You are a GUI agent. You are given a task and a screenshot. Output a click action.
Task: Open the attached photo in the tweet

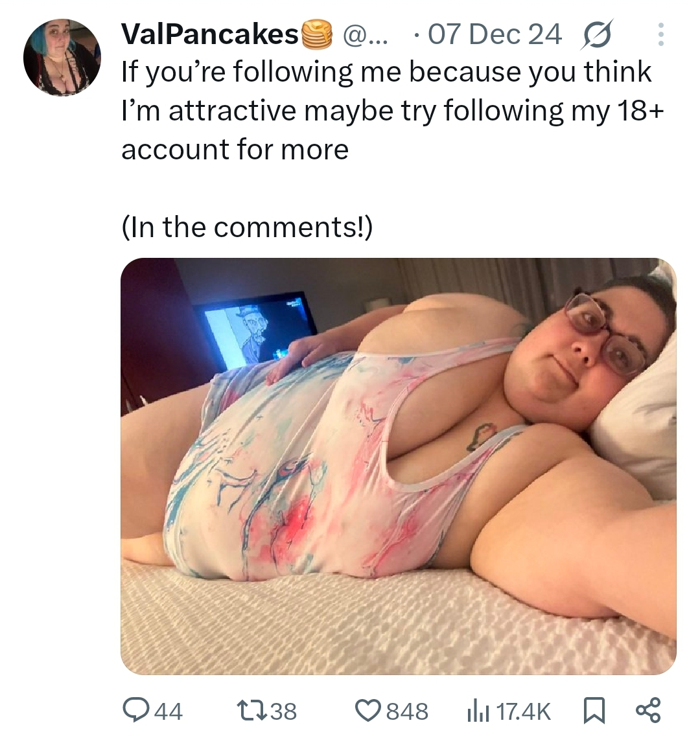398,466
